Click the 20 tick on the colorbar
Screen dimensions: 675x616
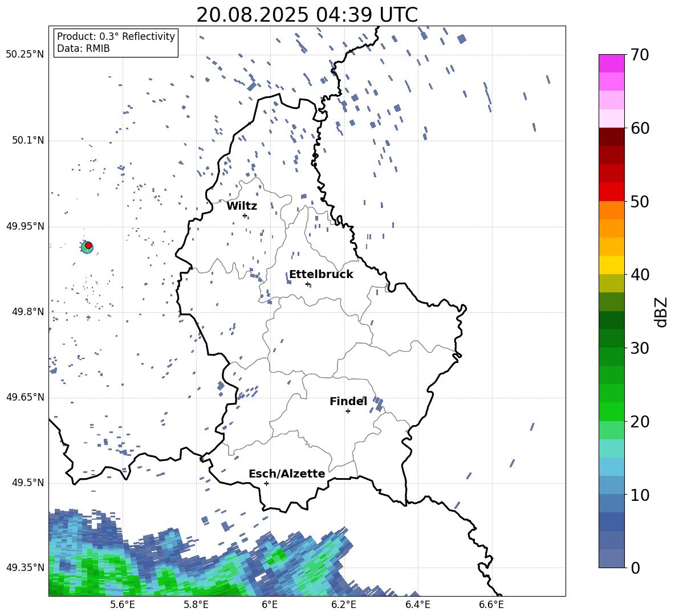640,422
